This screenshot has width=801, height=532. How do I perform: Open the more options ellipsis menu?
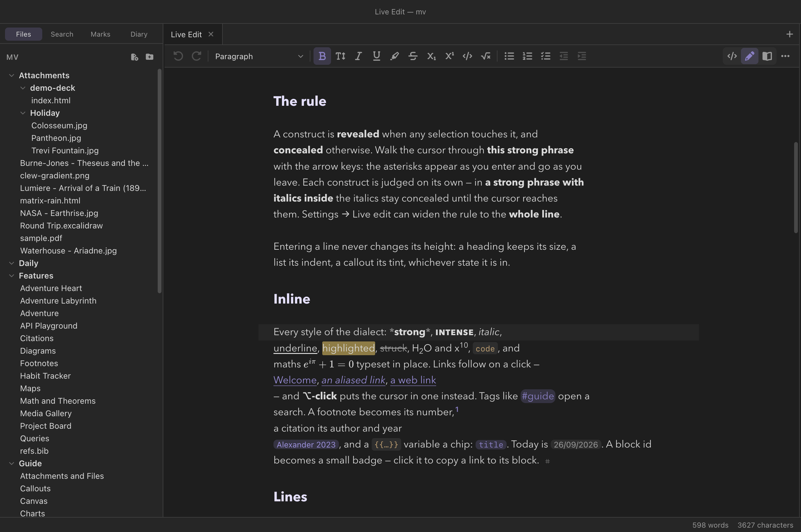(785, 56)
